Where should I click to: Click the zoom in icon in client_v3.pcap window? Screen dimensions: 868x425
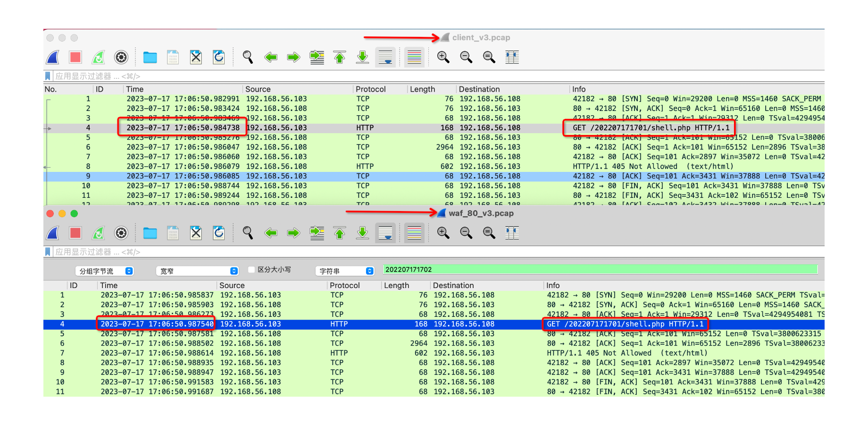443,57
